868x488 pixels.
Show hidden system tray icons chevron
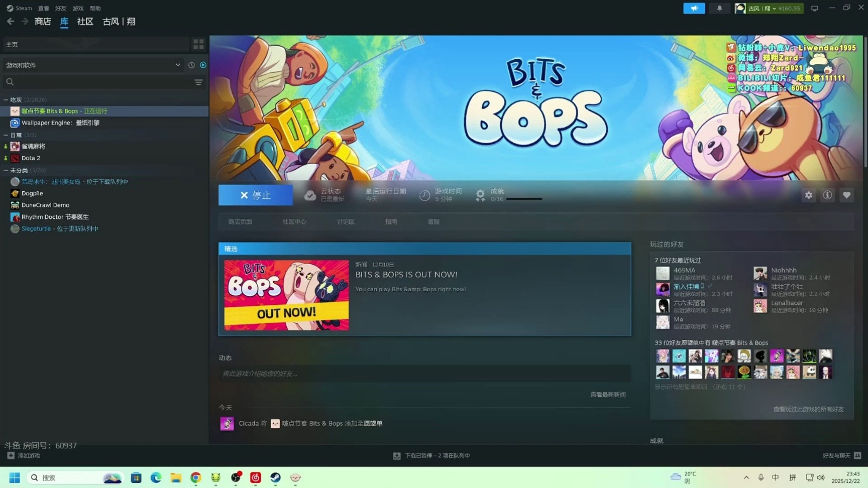click(746, 477)
